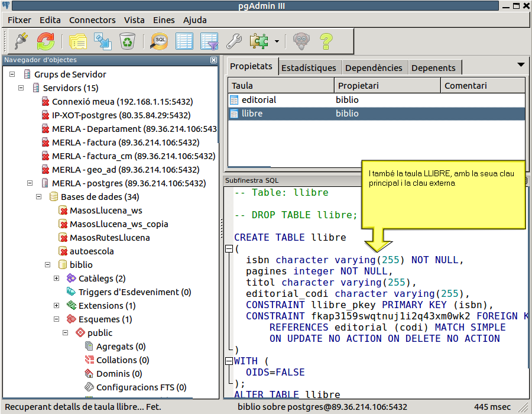Select Agregats (0) node
The height and width of the screenshot is (414, 532).
coord(121,347)
